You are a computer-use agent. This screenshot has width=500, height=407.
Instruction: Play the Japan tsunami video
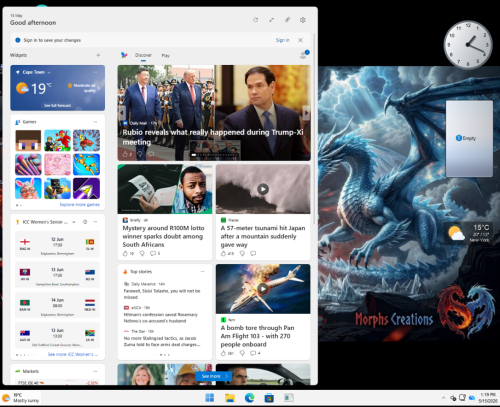[263, 189]
